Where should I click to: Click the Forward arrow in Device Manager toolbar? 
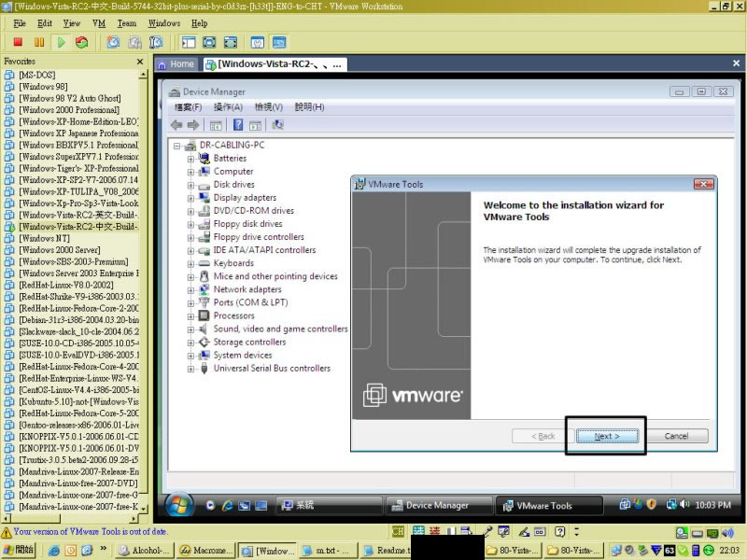click(x=193, y=125)
